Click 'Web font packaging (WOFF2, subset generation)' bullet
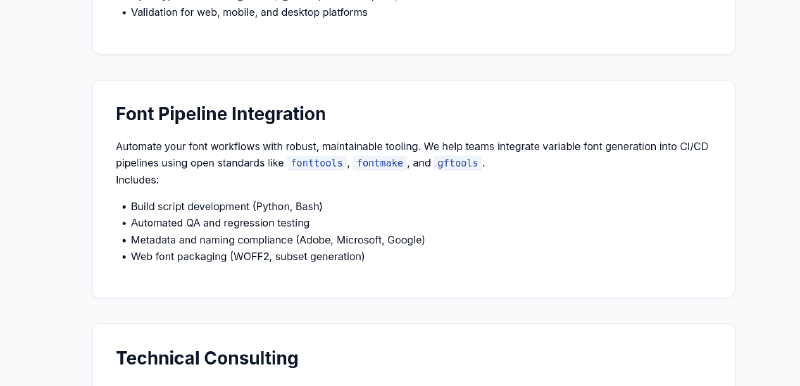This screenshot has width=800, height=386. [247, 256]
